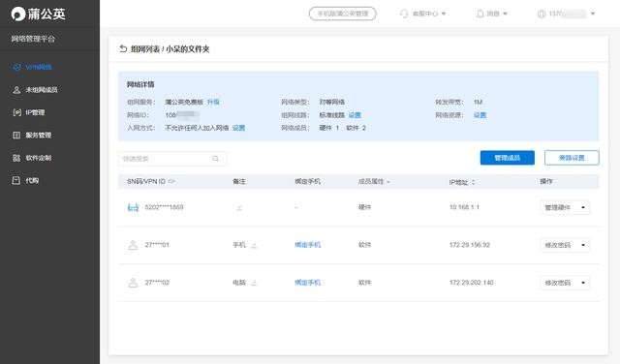This screenshot has width=620, height=364.
Task: Click 设置 beside 不允许任何人加入网络
Action: pyautogui.click(x=238, y=128)
